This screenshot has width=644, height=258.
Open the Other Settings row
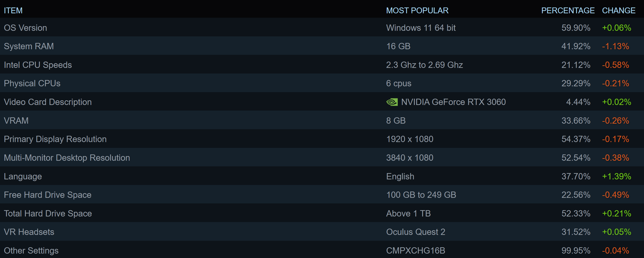point(31,251)
